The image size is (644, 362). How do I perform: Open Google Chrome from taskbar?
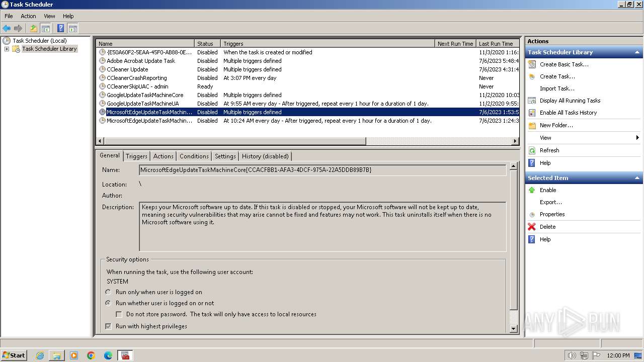pos(91,355)
